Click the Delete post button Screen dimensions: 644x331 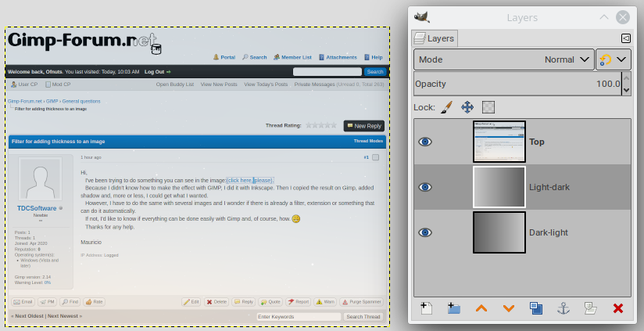click(x=216, y=302)
